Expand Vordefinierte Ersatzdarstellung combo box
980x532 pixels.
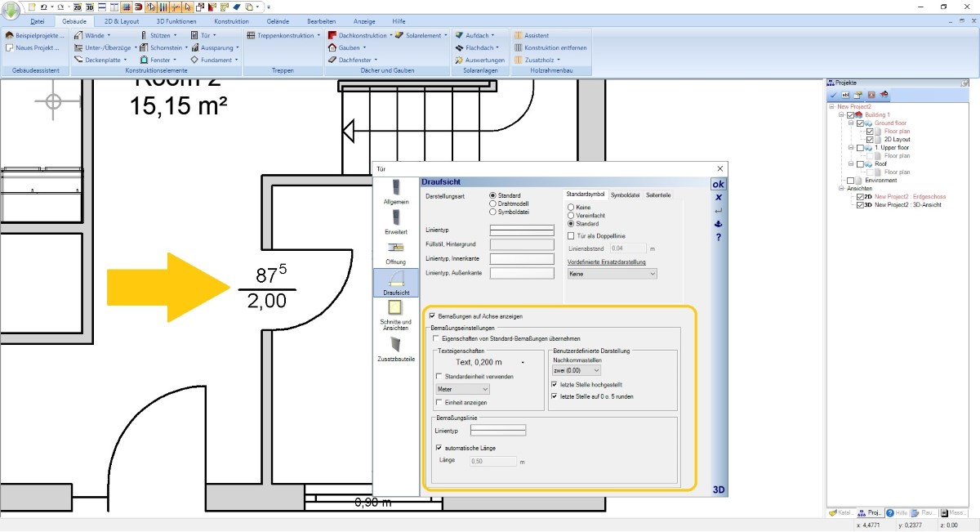click(612, 275)
